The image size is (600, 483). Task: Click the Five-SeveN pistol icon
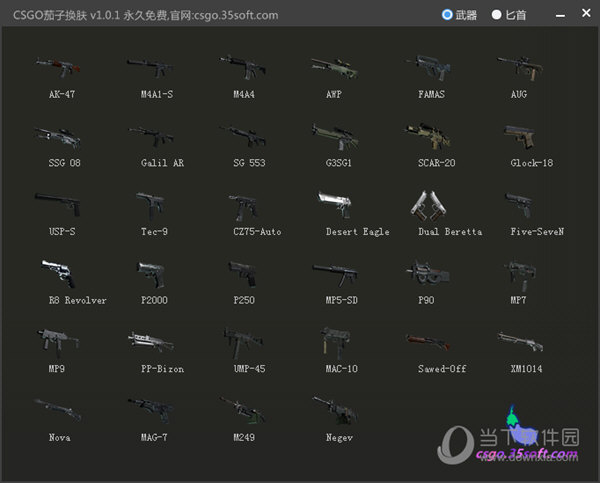click(520, 204)
